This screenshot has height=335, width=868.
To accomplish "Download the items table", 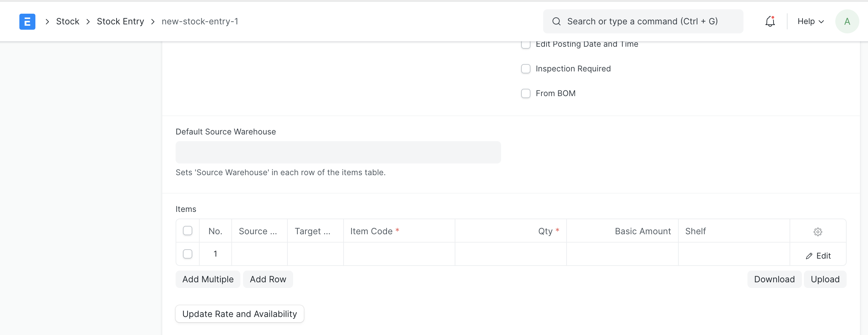I will tap(774, 279).
